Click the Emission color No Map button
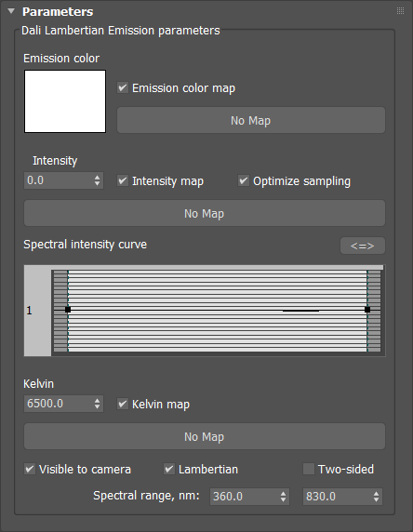This screenshot has width=413, height=532. pyautogui.click(x=251, y=121)
